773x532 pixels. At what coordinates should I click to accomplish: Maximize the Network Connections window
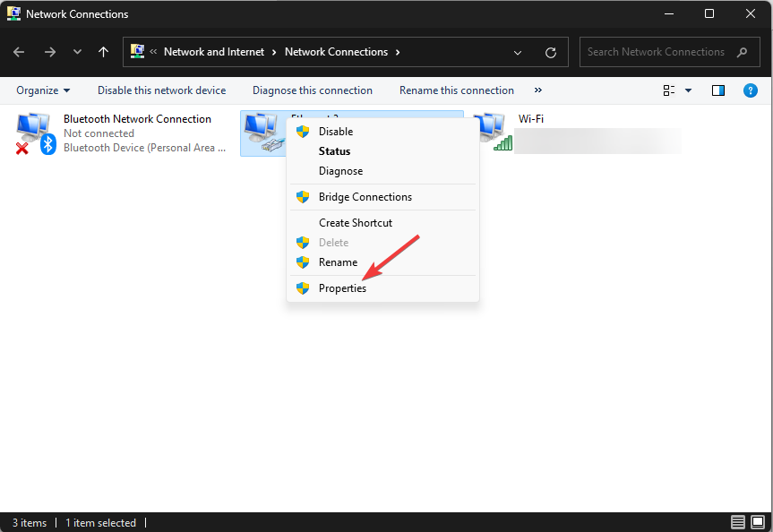click(709, 13)
